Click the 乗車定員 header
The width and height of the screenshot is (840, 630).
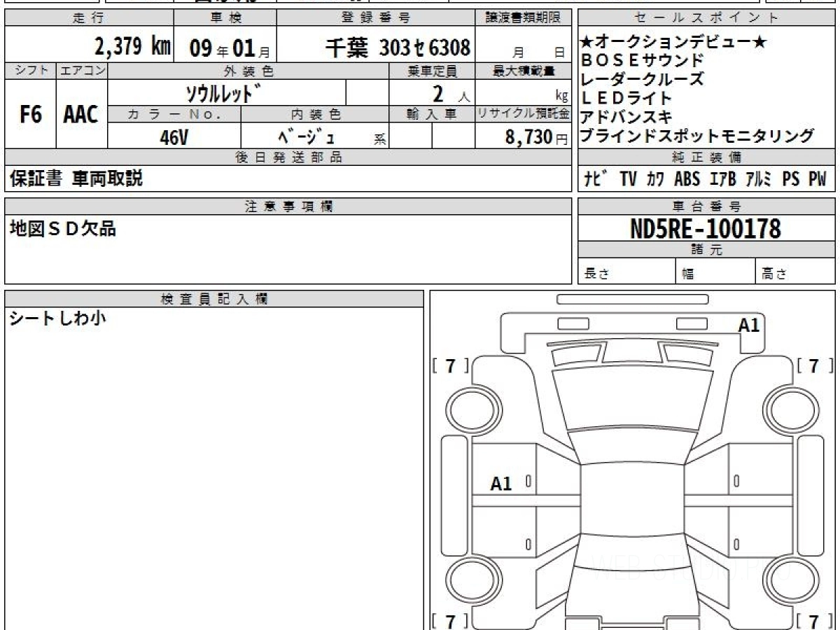(432, 71)
